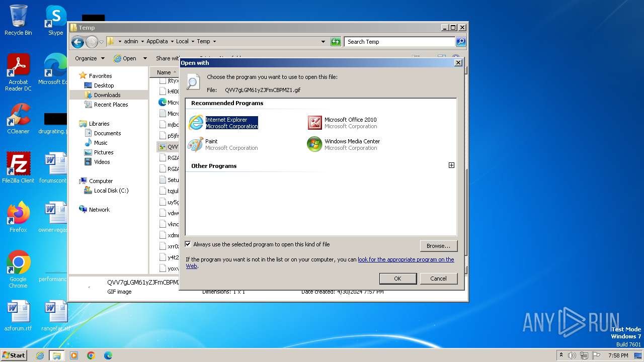Maximize the Temp Explorer window

coord(453,28)
